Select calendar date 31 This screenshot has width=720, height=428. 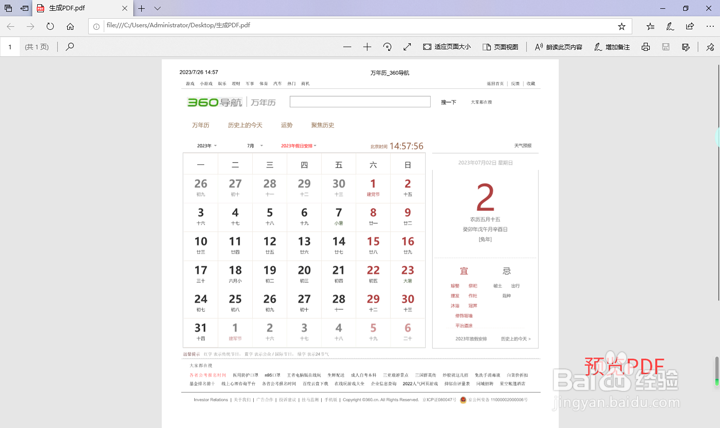pyautogui.click(x=201, y=332)
